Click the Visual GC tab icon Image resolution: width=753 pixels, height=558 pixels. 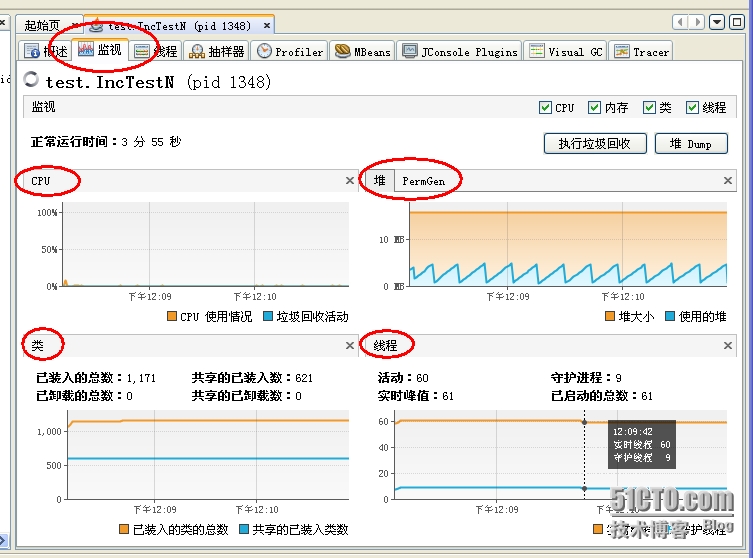tap(536, 50)
